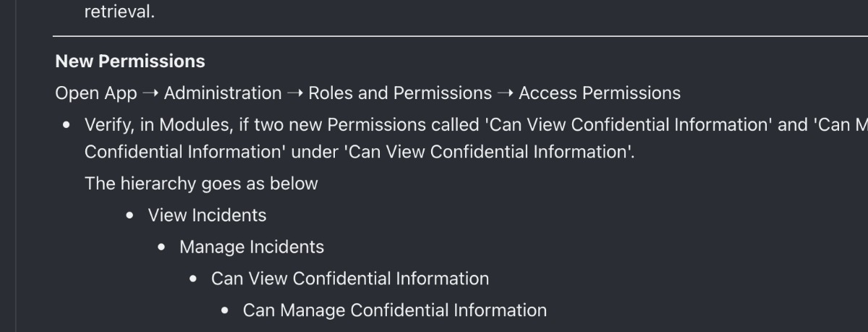The width and height of the screenshot is (868, 332).
Task: Click 'Administration' in the navigation path
Action: [223, 93]
